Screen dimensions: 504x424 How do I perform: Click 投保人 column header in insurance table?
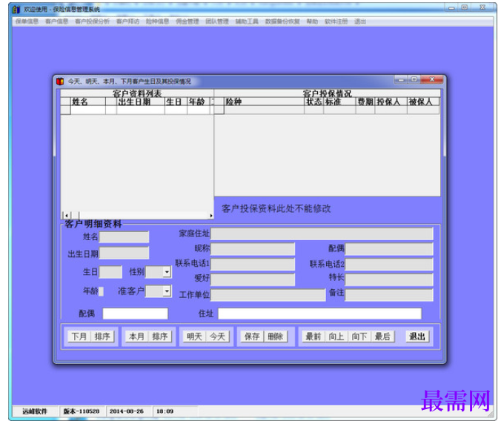391,102
